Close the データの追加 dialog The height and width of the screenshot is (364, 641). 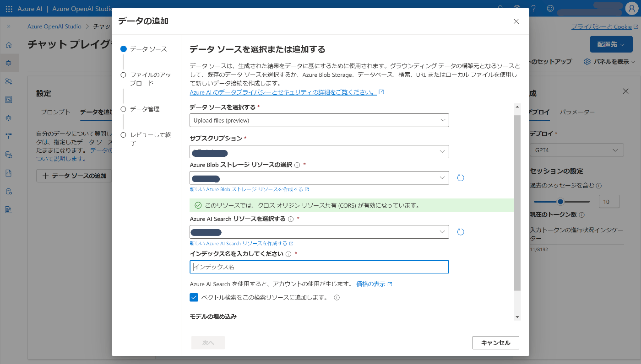click(516, 21)
